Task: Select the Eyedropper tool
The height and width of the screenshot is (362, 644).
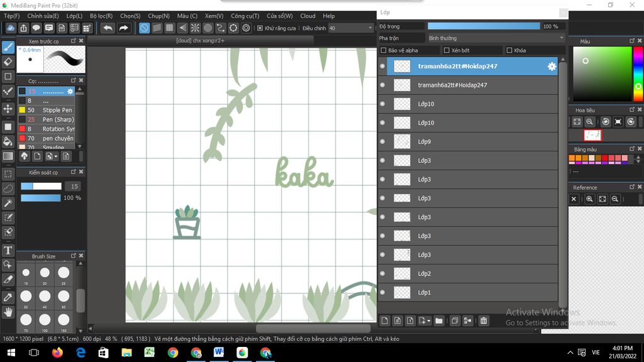Action: coord(8,297)
